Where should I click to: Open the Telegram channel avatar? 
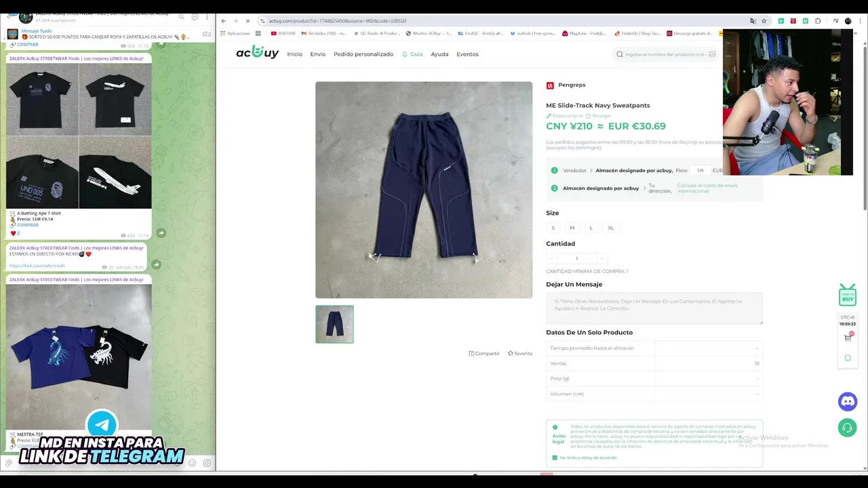point(25,17)
